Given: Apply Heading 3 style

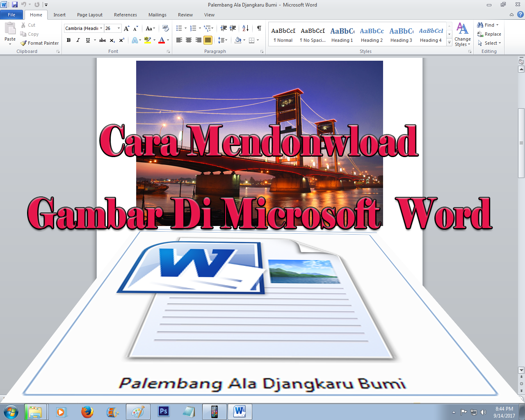Looking at the screenshot, I should tap(401, 34).
